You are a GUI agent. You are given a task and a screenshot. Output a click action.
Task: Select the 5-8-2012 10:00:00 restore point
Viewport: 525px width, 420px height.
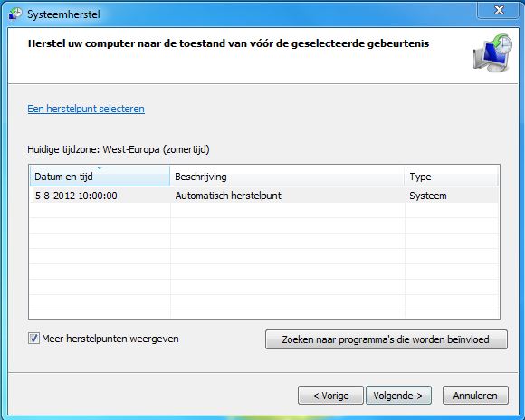[x=263, y=196]
